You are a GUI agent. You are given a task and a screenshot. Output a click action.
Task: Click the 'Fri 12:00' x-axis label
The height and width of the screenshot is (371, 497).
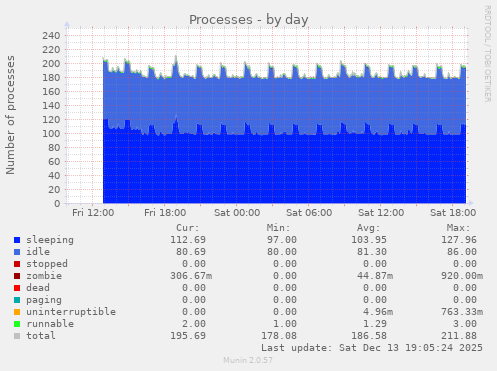point(93,213)
